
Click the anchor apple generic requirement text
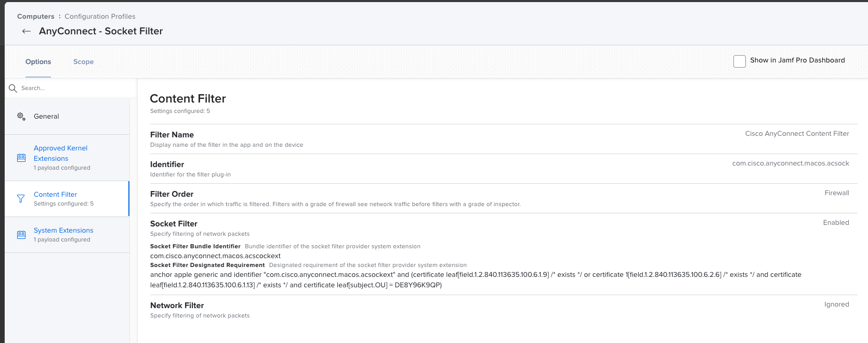click(x=476, y=280)
